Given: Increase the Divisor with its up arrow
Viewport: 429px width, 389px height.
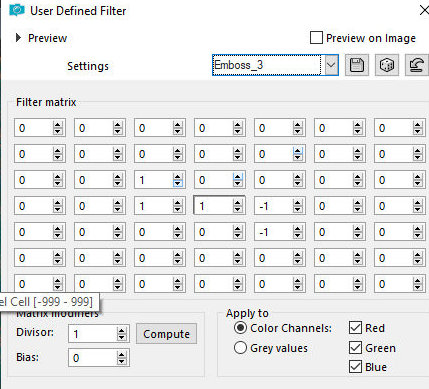Looking at the screenshot, I should click(x=122, y=330).
